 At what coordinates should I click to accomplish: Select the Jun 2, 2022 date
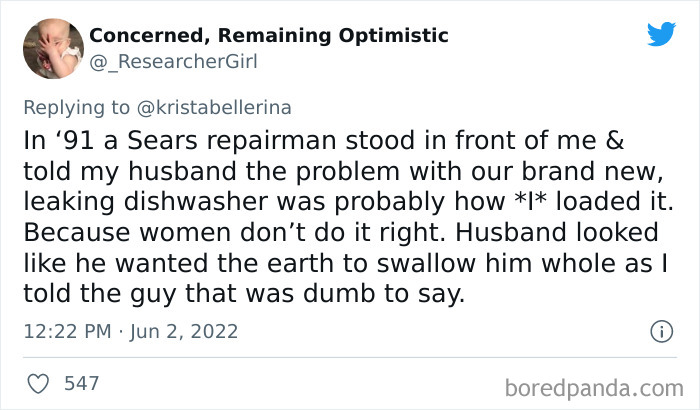click(184, 332)
